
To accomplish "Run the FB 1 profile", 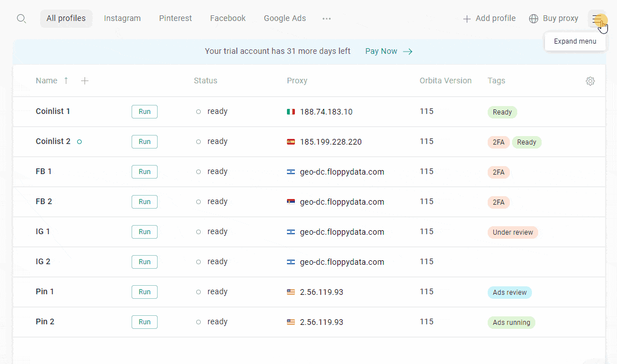I will 145,172.
